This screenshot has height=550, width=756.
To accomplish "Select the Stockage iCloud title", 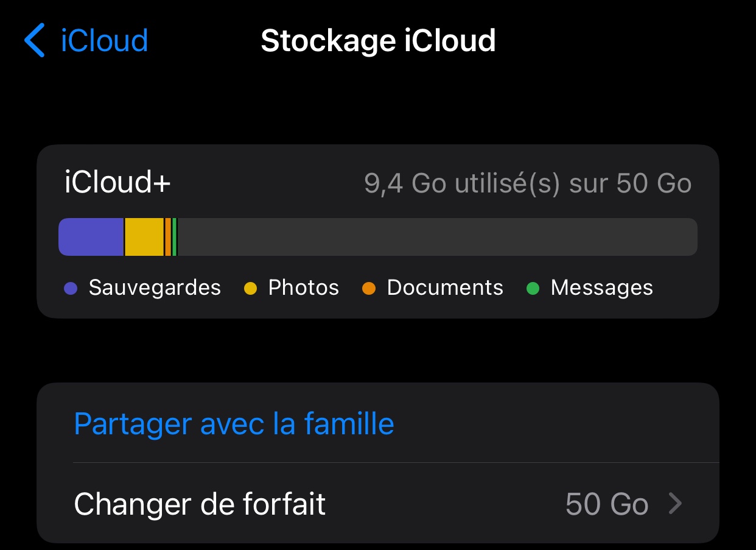I will [x=378, y=40].
